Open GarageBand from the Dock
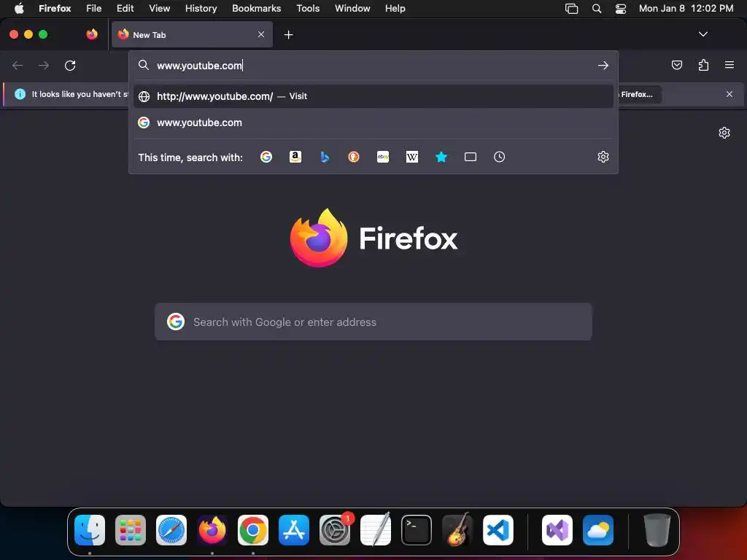Image resolution: width=747 pixels, height=560 pixels. [457, 530]
